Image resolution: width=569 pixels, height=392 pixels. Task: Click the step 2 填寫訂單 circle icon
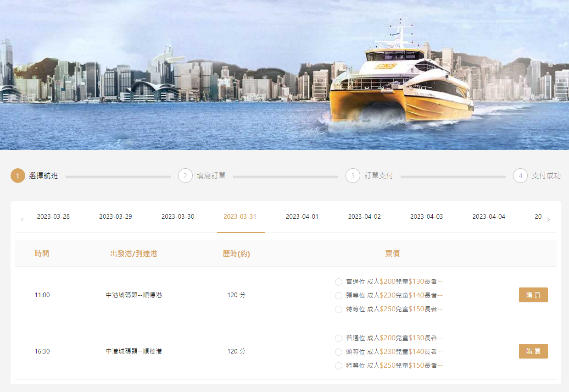[185, 176]
